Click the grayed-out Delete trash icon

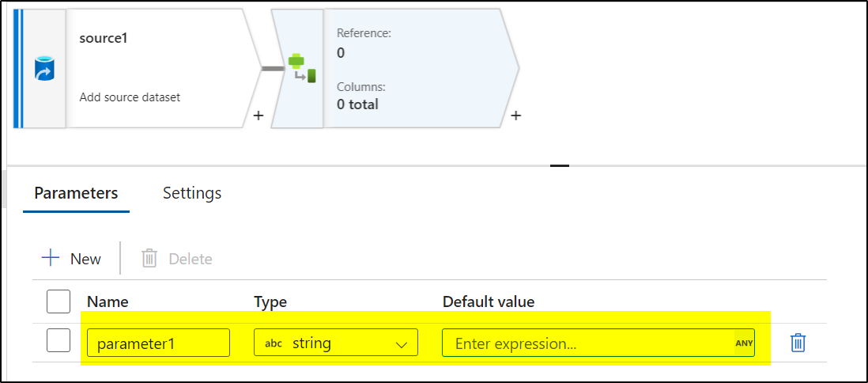pos(149,258)
